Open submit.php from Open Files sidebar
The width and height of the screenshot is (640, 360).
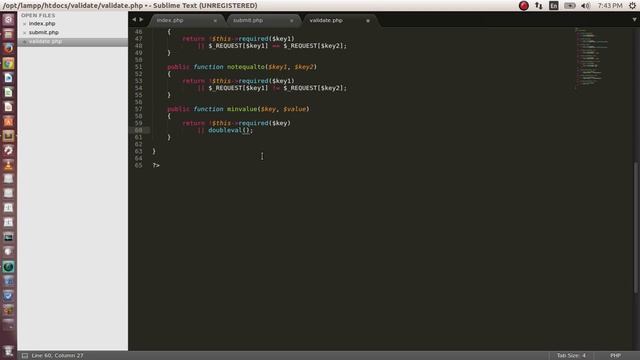pyautogui.click(x=44, y=32)
